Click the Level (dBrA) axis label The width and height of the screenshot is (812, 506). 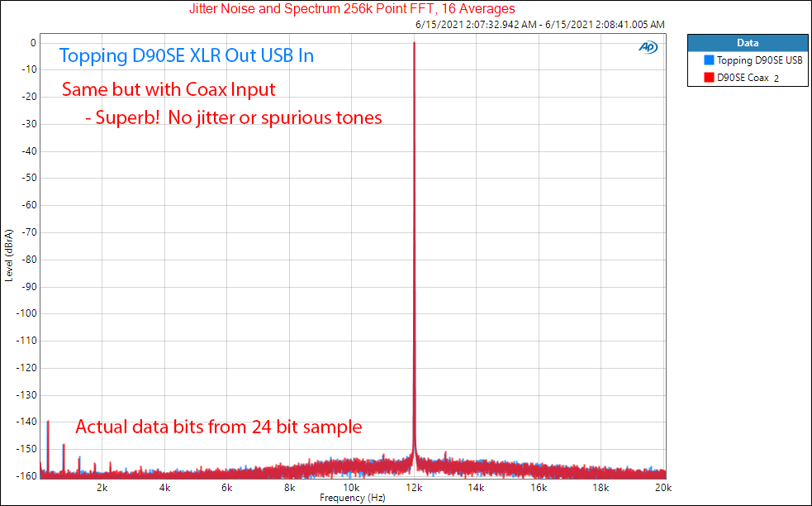(x=8, y=255)
